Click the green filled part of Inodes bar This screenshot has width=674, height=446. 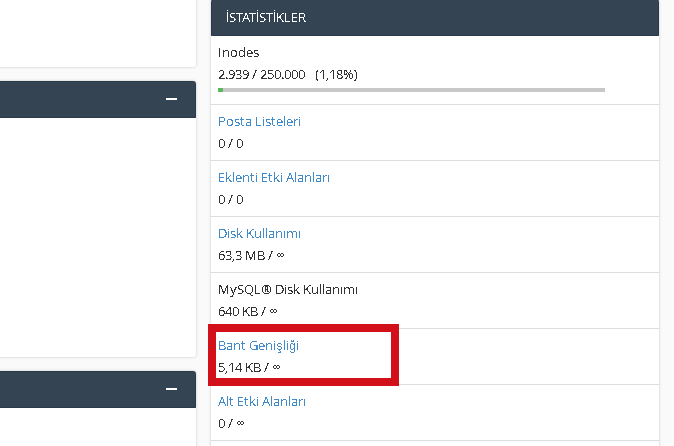221,90
